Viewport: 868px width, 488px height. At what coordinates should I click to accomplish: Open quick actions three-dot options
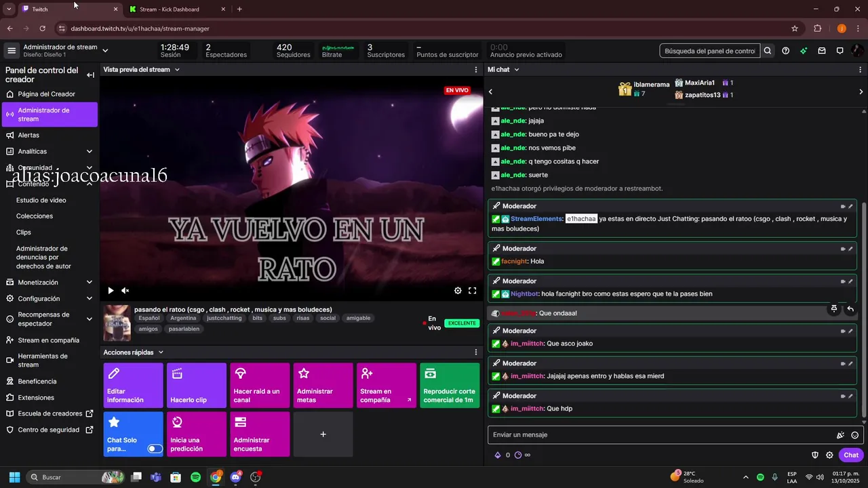point(476,352)
